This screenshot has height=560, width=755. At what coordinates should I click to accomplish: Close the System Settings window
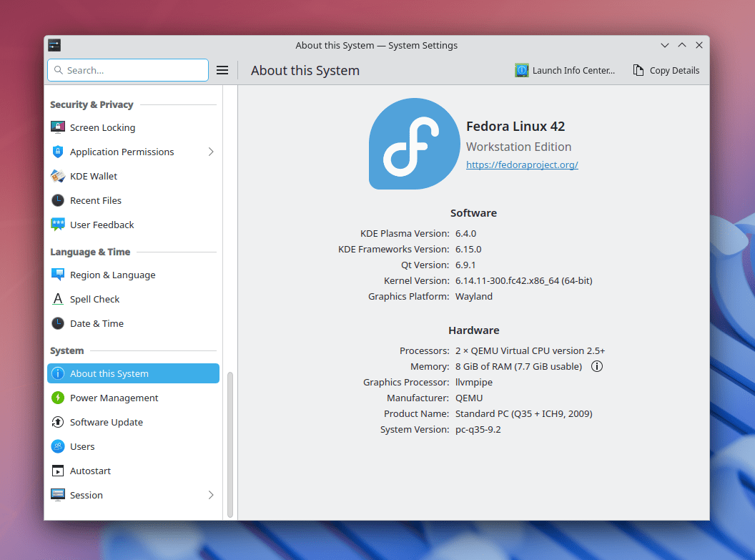pos(699,45)
